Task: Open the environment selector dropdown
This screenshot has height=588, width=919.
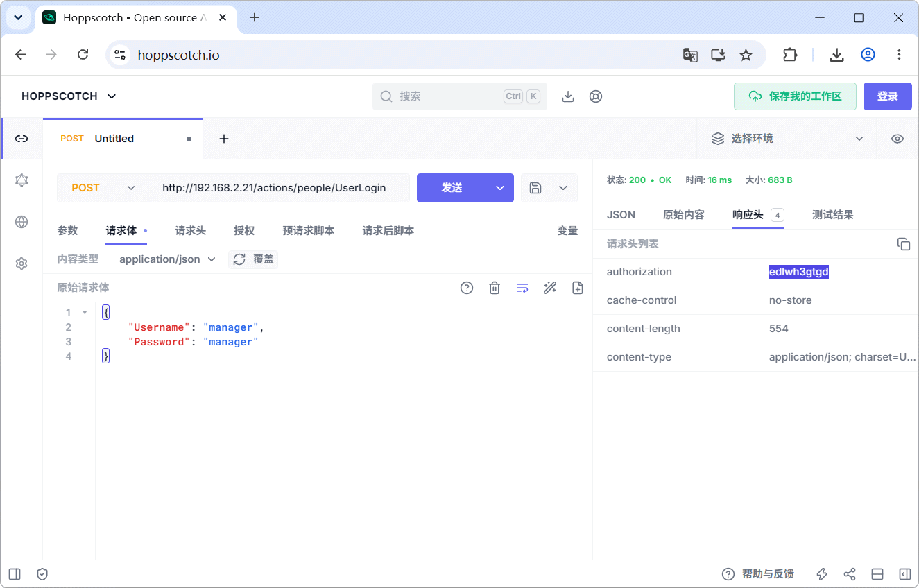Action: point(787,139)
